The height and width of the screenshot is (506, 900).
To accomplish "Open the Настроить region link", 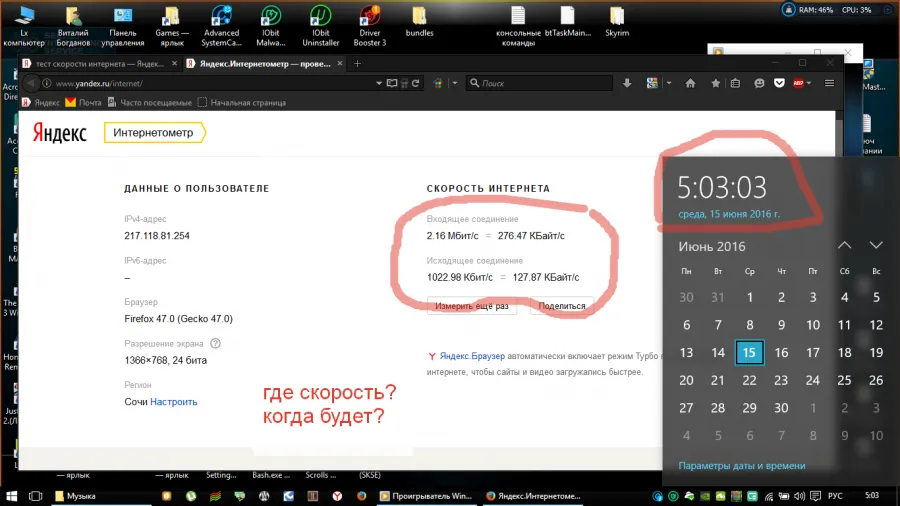I will tap(173, 402).
